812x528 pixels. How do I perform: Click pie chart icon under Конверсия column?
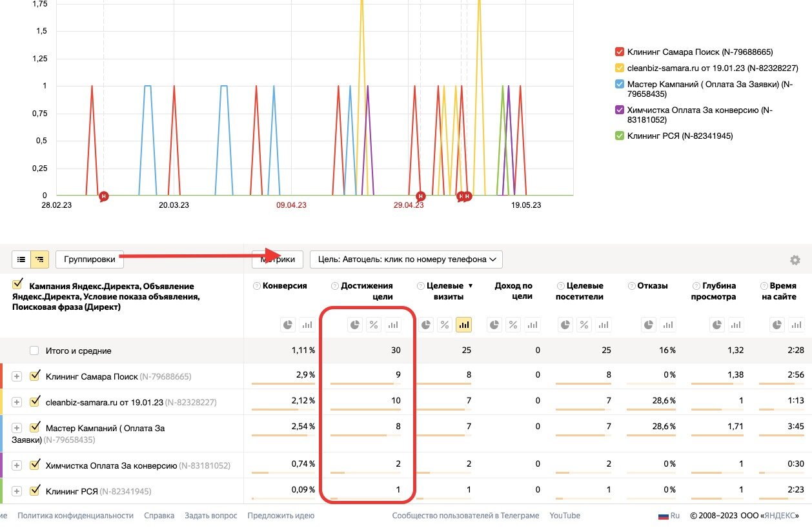(x=288, y=325)
